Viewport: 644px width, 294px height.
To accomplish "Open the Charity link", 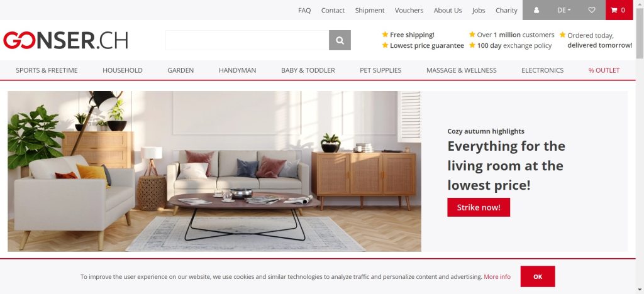I will pos(506,10).
